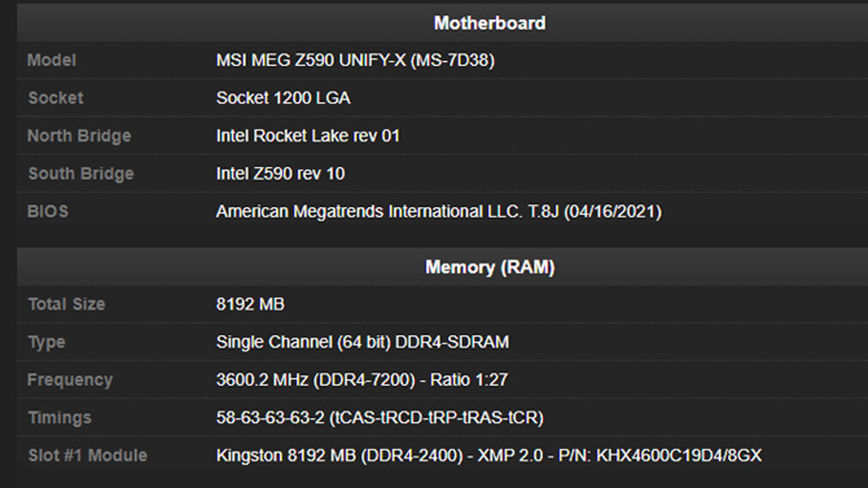Image resolution: width=868 pixels, height=488 pixels.
Task: Click American Megatrends BIOS version text
Action: pyautogui.click(x=438, y=211)
